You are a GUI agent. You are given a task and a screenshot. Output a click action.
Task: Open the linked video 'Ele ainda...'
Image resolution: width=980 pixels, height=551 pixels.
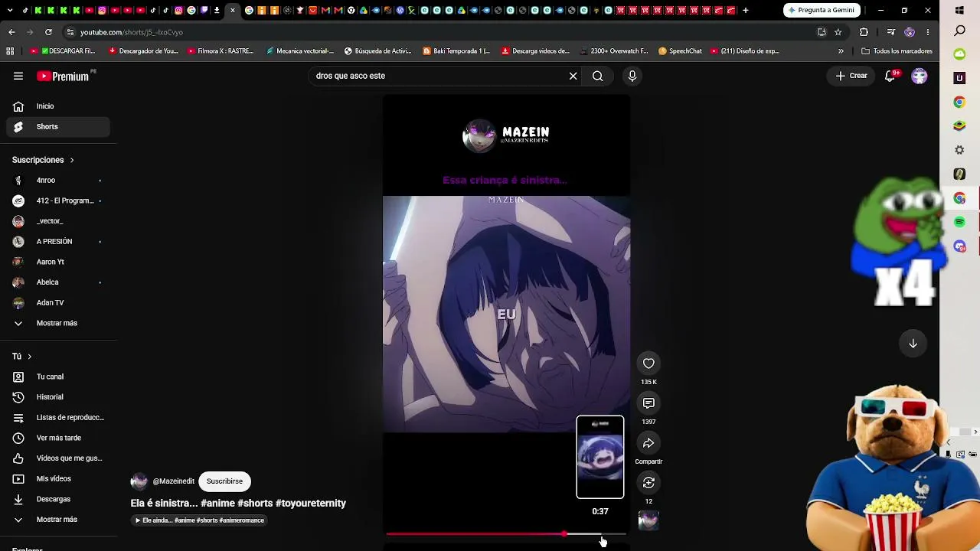[x=200, y=520]
